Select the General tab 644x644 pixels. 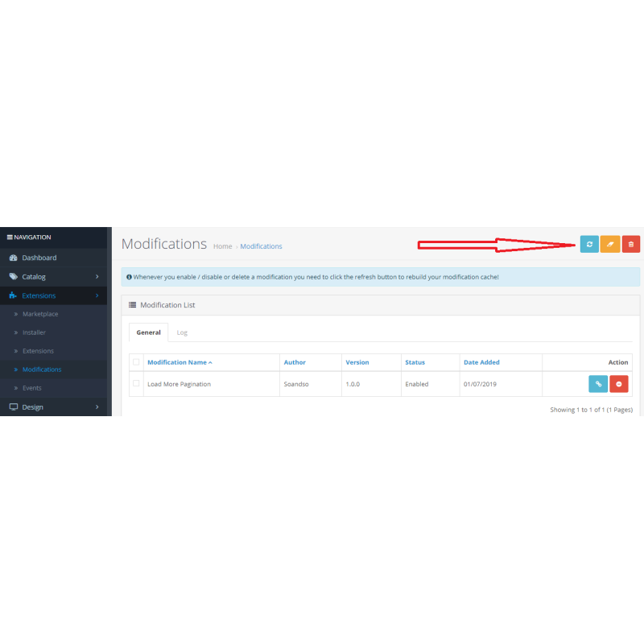pos(148,332)
